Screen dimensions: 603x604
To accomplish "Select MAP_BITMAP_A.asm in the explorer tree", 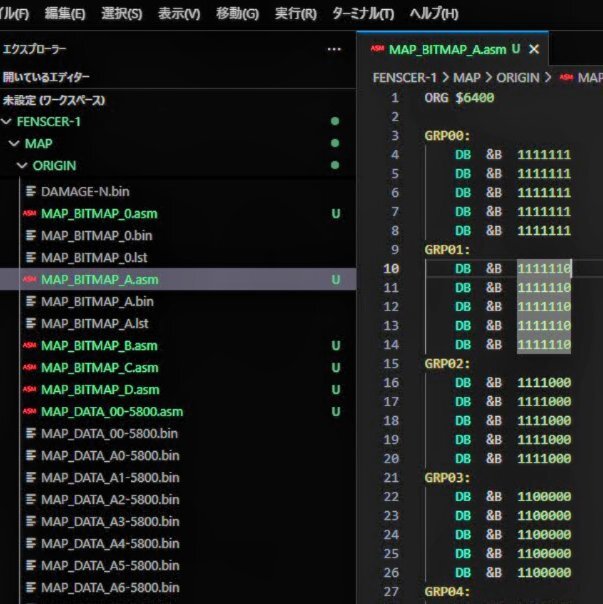I will click(178, 279).
